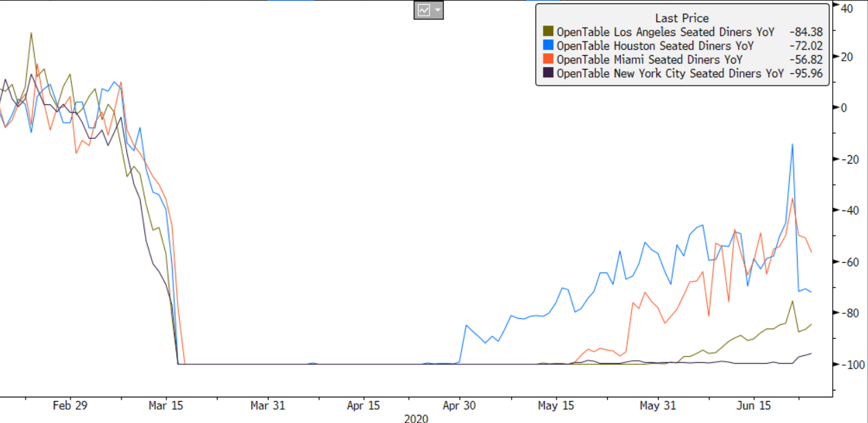Click the 0 value on y-axis
The image size is (868, 423).
843,108
